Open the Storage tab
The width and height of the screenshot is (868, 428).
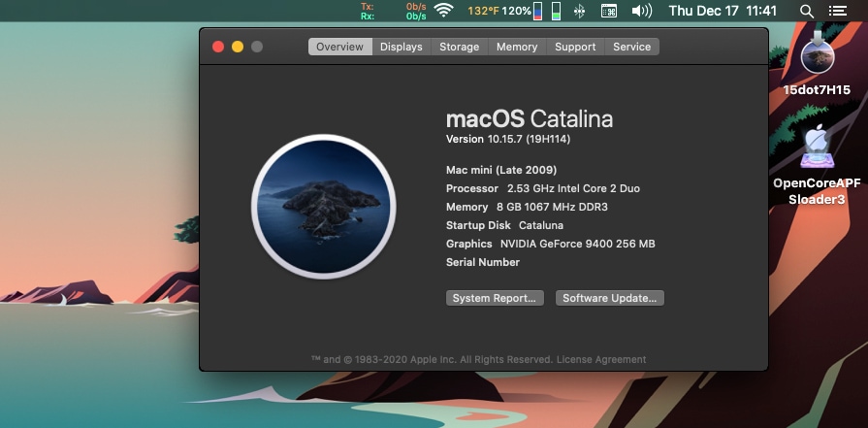pyautogui.click(x=460, y=47)
